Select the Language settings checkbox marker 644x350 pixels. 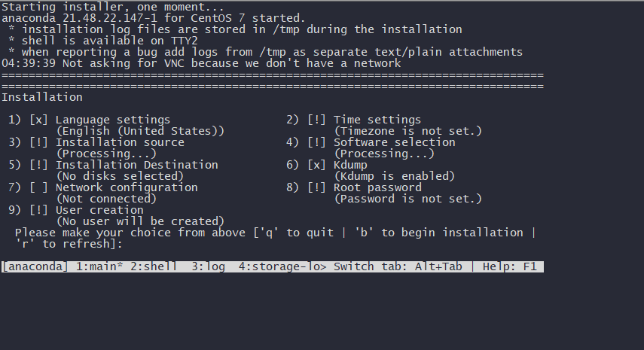point(38,120)
